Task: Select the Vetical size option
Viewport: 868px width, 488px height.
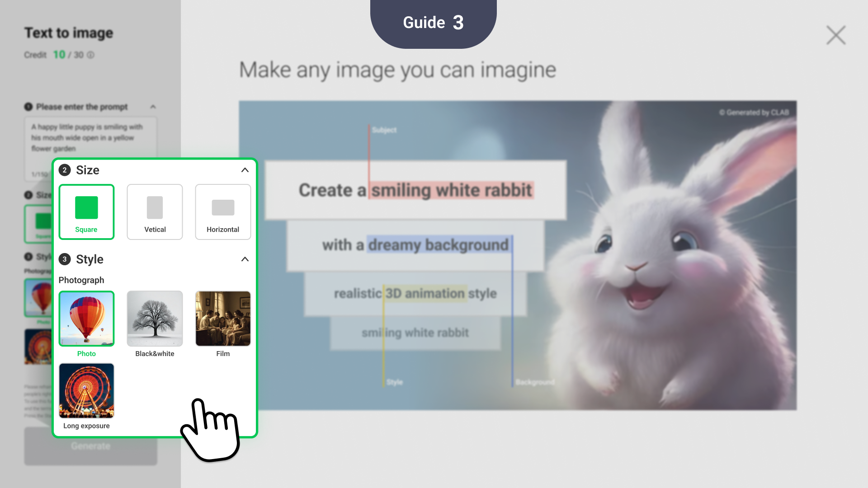Action: pyautogui.click(x=155, y=212)
